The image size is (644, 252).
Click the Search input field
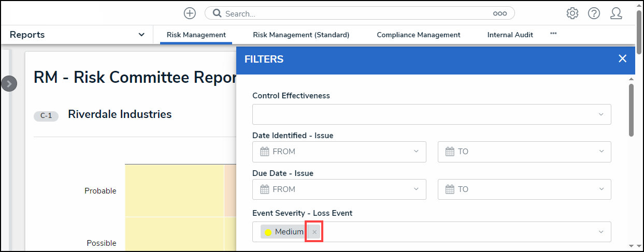[357, 14]
